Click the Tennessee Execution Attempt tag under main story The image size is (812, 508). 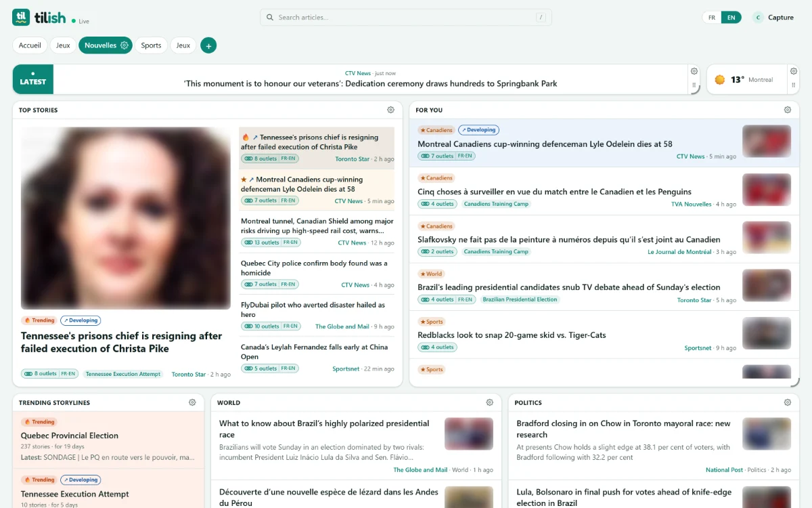tap(123, 374)
